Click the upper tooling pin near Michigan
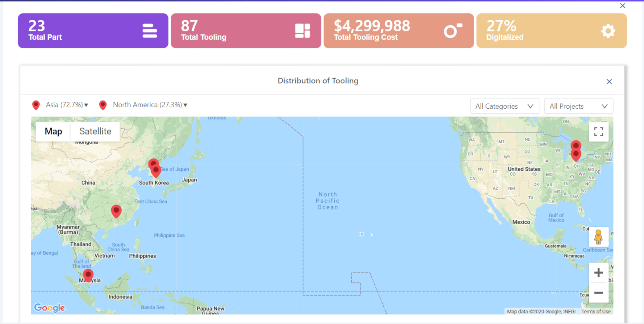 (x=576, y=146)
